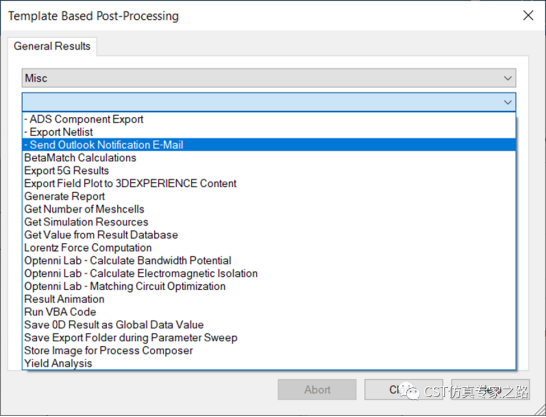Choose Export Netlist from list
Image resolution: width=546 pixels, height=417 pixels.
click(268, 132)
